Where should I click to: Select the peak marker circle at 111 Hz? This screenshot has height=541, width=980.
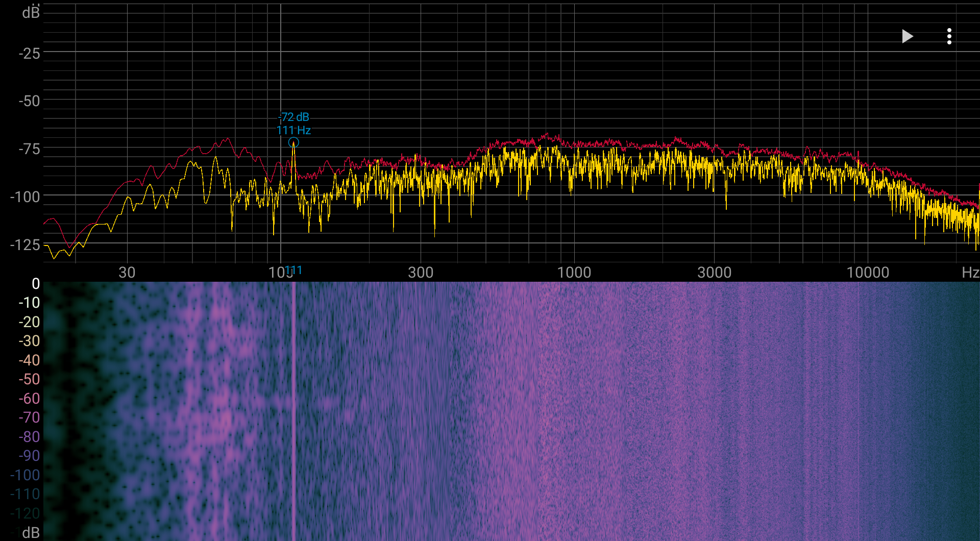(293, 143)
